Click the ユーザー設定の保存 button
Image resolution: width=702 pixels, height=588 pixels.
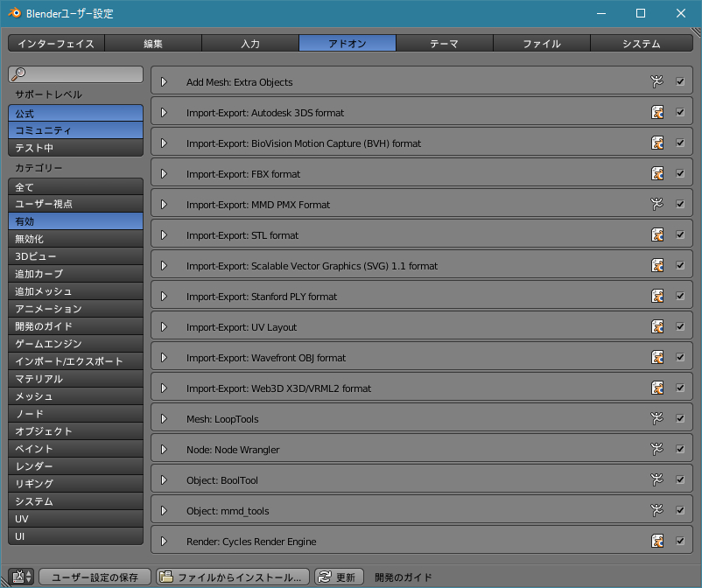pos(95,577)
